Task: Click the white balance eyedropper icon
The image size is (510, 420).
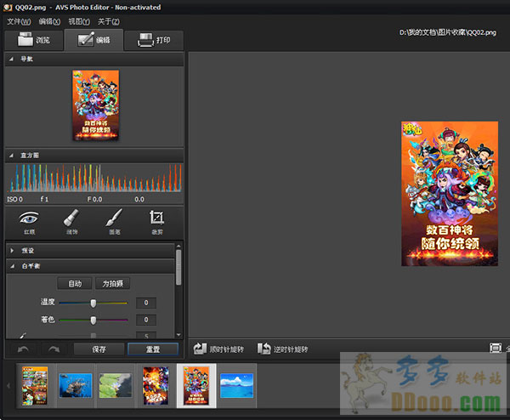Action: 23,335
